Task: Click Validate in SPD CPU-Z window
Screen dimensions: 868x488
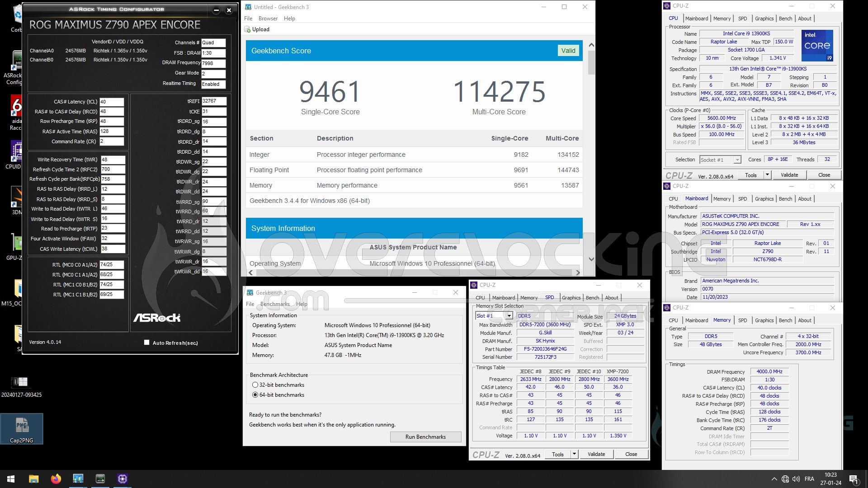Action: (596, 454)
